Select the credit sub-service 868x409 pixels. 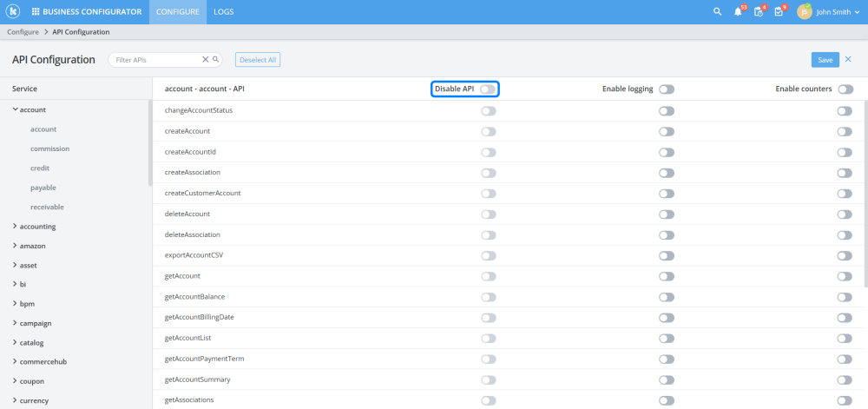(41, 168)
